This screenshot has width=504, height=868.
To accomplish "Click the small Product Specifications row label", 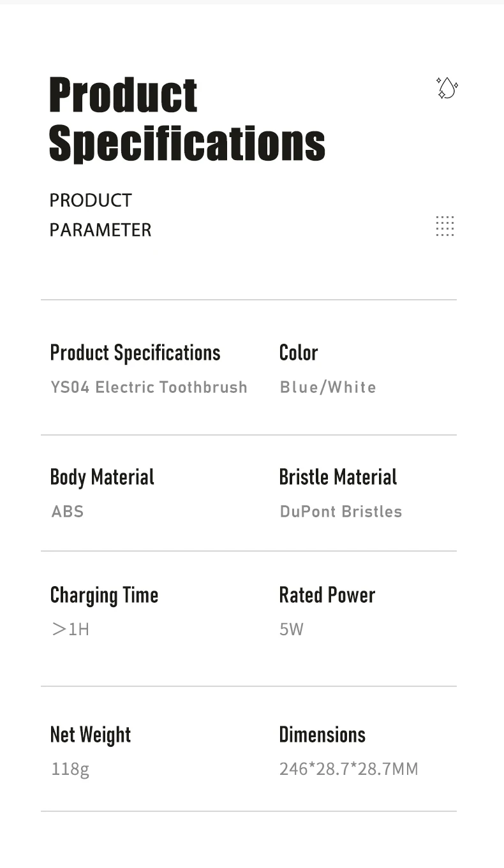I will click(x=135, y=353).
